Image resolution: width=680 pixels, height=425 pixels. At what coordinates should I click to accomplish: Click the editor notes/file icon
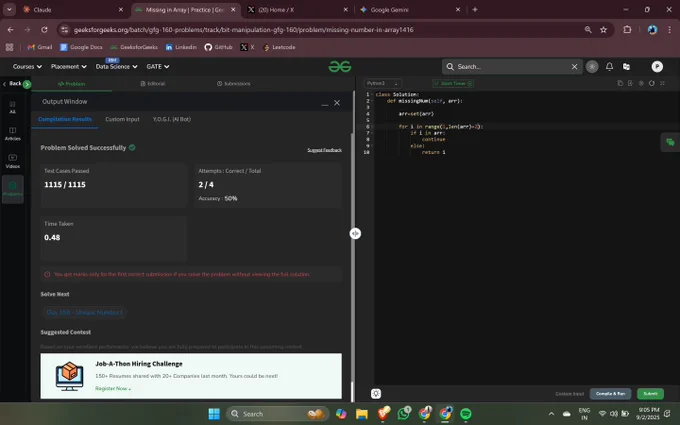(x=630, y=83)
